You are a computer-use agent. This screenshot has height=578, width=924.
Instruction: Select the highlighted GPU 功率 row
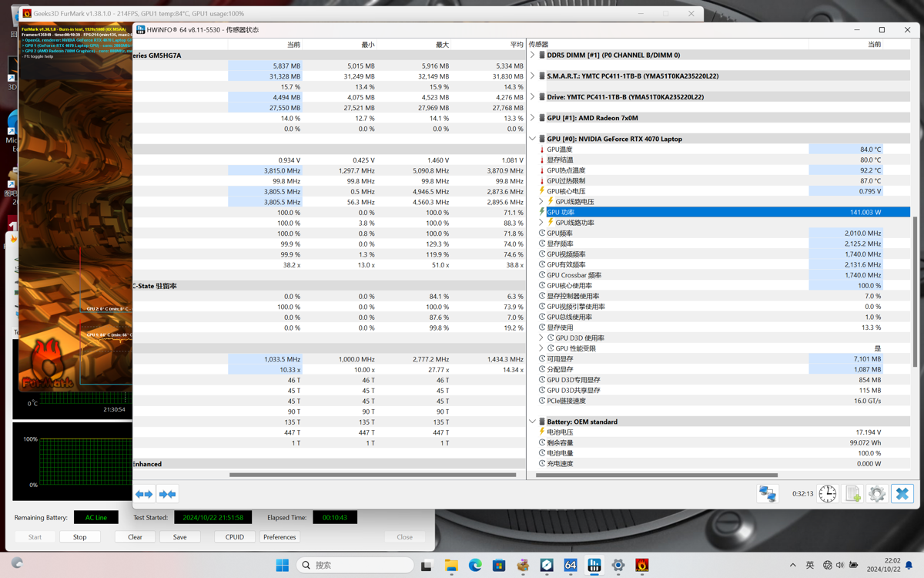pyautogui.click(x=719, y=212)
